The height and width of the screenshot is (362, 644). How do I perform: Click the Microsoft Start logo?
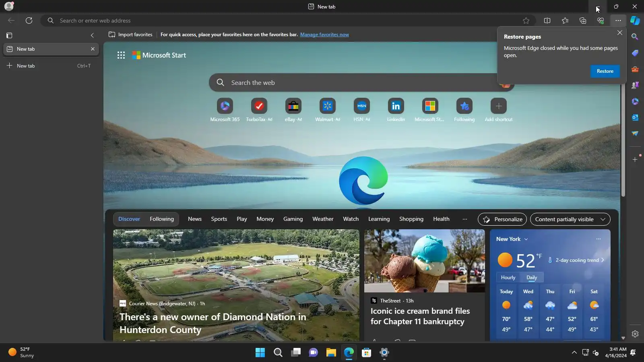pos(159,55)
